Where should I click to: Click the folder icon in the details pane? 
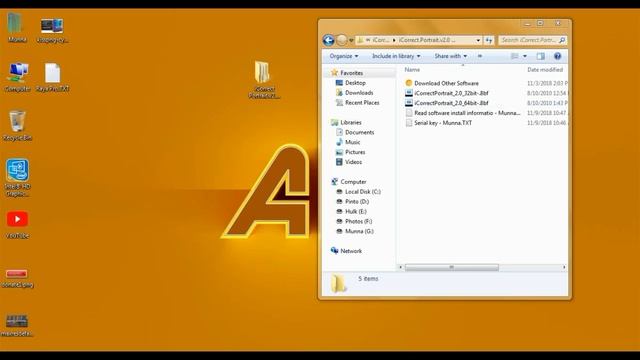pos(338,283)
